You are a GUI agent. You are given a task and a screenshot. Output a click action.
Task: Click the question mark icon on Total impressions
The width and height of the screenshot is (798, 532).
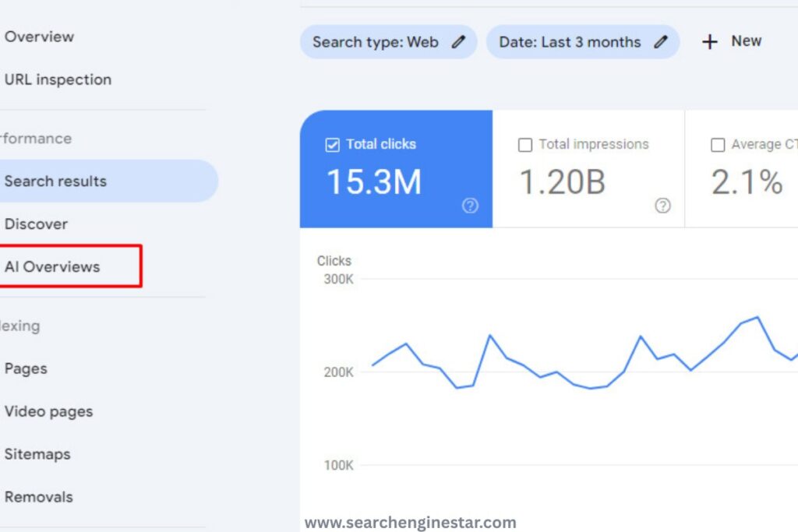[662, 206]
